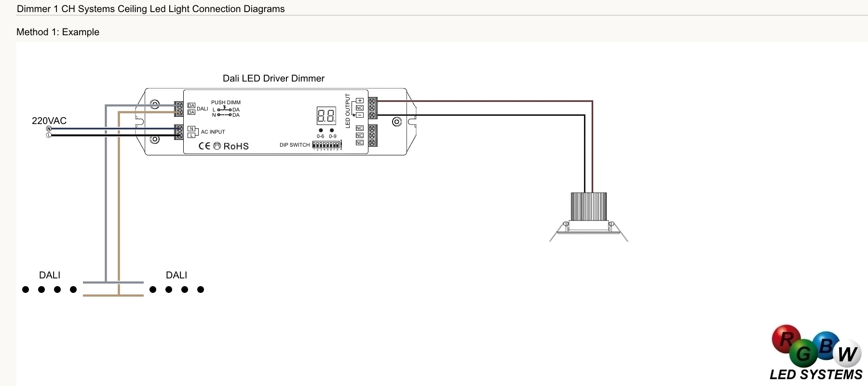
Task: Click the Method 1: Example heading
Action: tap(58, 32)
